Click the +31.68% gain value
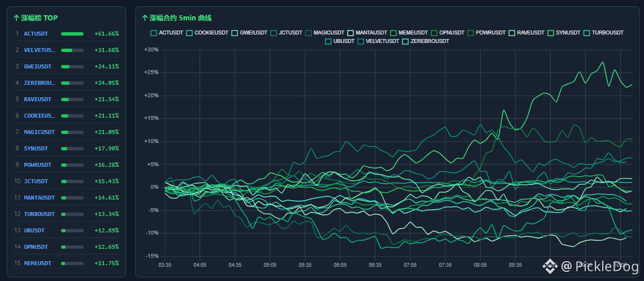 pyautogui.click(x=106, y=50)
